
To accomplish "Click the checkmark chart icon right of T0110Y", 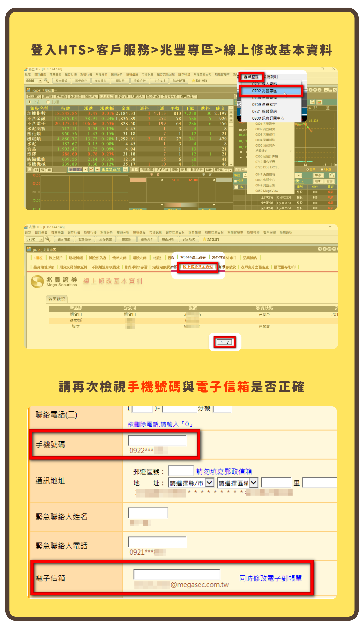I will click(91, 169).
